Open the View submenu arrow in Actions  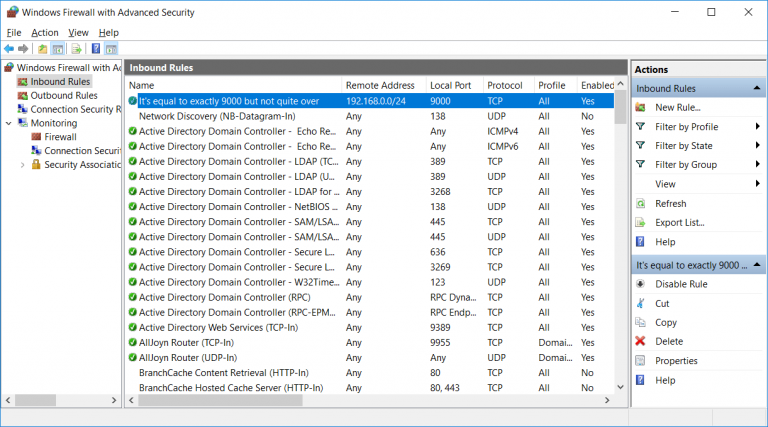tap(758, 184)
